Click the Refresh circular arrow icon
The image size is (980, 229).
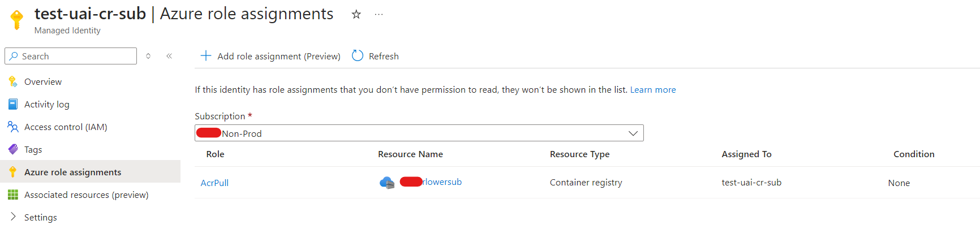coord(358,55)
